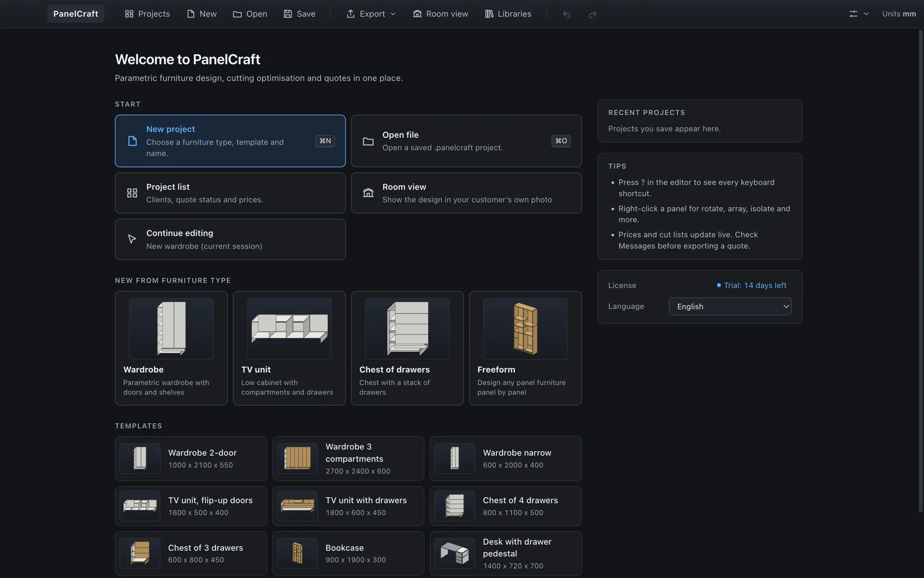Select the TV unit furniture preview
Screen dimensions: 924x578
(x=289, y=328)
